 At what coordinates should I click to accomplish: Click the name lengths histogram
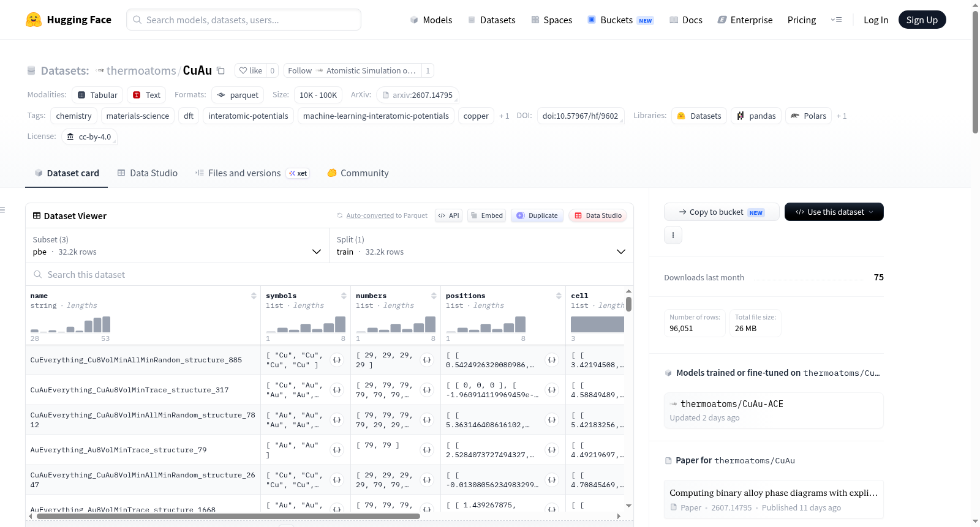(x=70, y=324)
